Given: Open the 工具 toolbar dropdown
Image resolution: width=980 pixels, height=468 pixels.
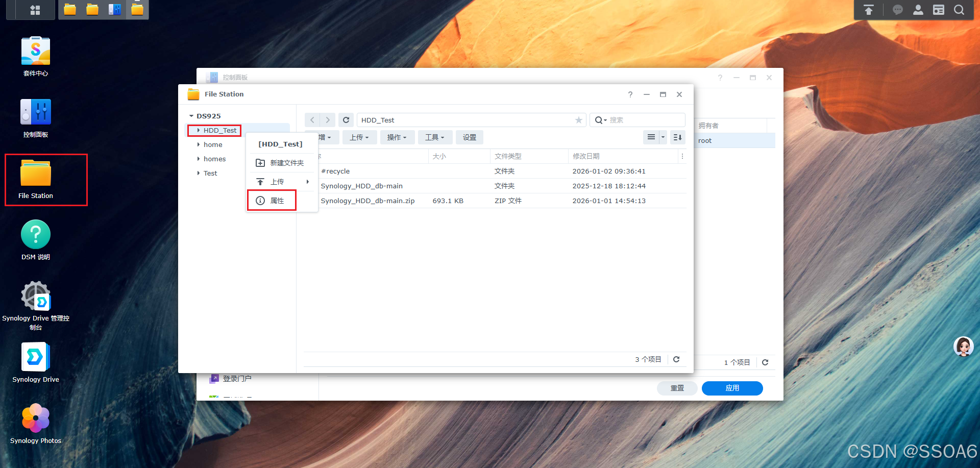Looking at the screenshot, I should pos(435,137).
